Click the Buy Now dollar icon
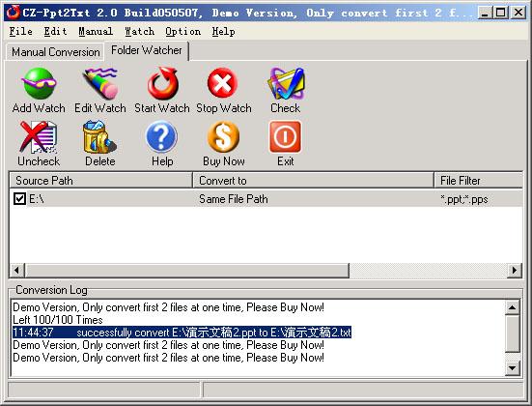 point(223,137)
